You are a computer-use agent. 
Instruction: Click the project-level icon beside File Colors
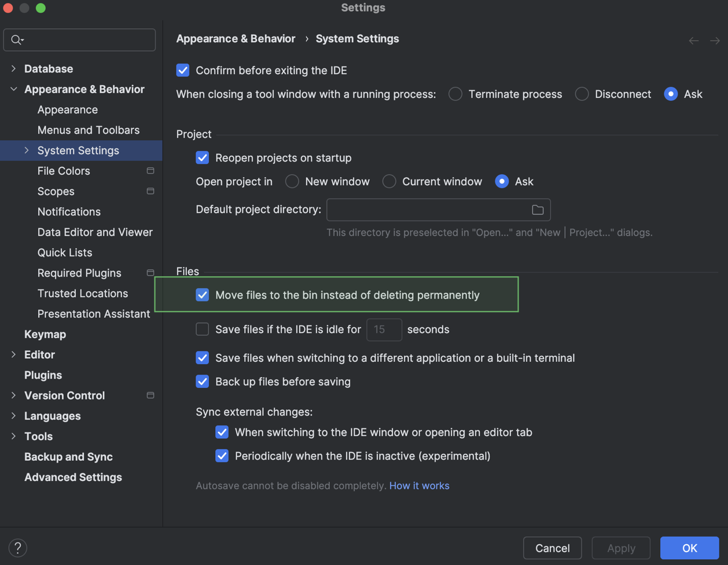(x=150, y=171)
